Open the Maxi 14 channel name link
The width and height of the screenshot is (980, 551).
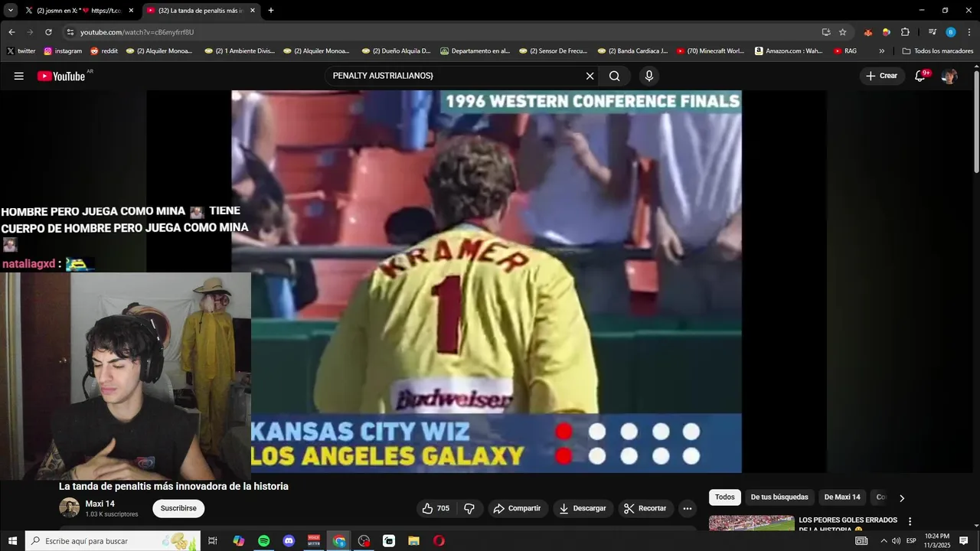tap(100, 504)
